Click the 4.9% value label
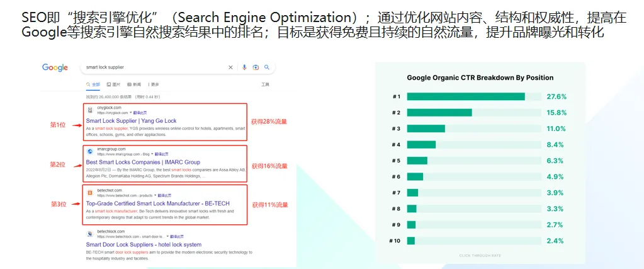Image resolution: width=644 pixels, height=269 pixels. 555,176
